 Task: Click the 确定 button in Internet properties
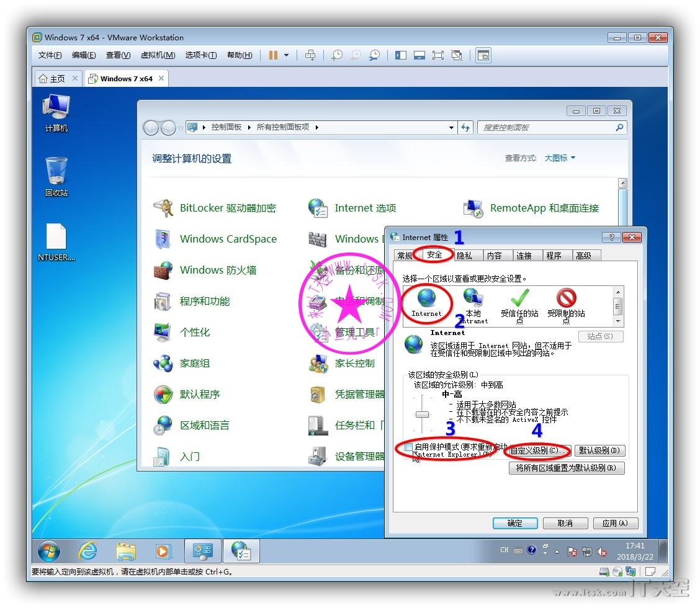515,523
